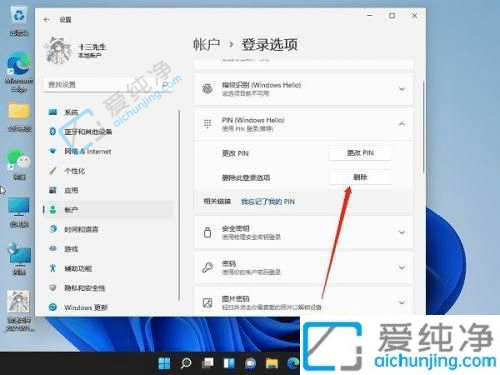
Task: Click 帐户 in the breadcrumb heading
Action: click(207, 45)
